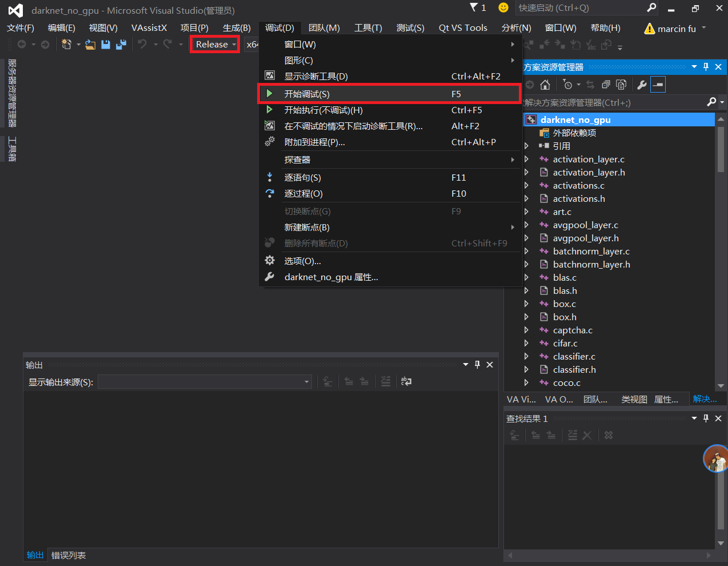Open the Find Results panel options dropdown
This screenshot has width=728, height=566.
pos(694,418)
